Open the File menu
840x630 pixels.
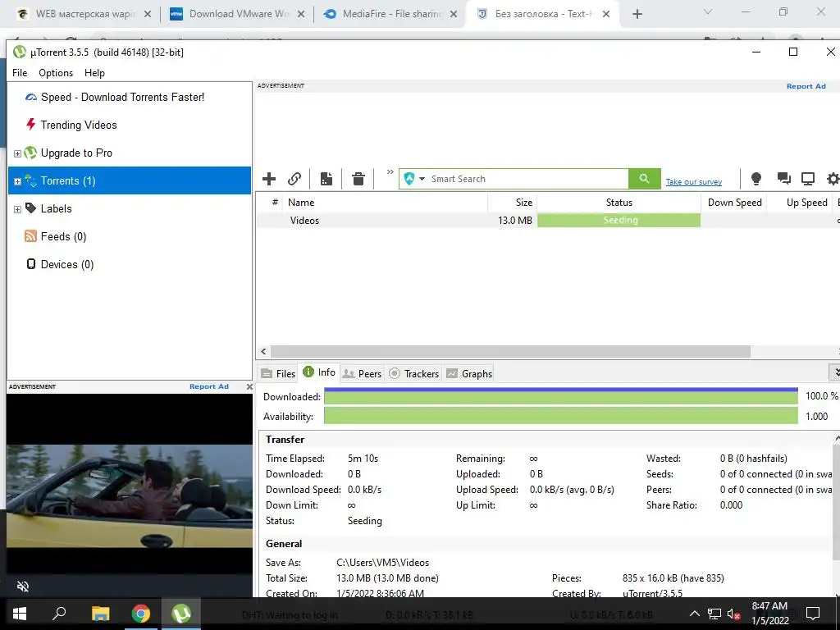point(20,73)
